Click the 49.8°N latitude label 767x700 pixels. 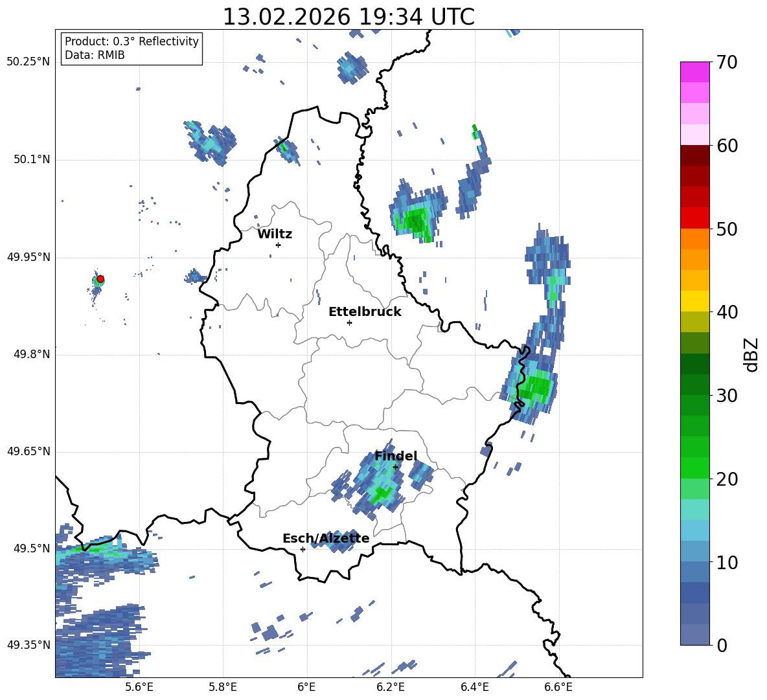[x=32, y=354]
